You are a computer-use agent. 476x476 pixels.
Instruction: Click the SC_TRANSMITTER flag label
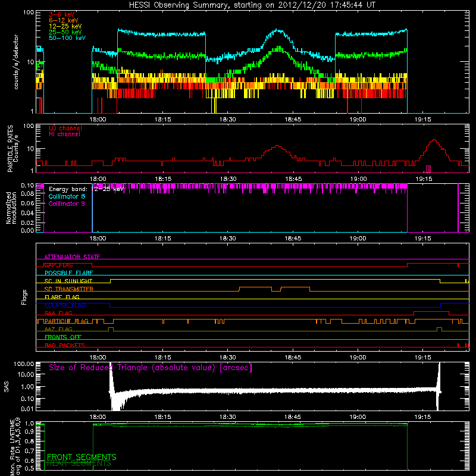click(68, 289)
